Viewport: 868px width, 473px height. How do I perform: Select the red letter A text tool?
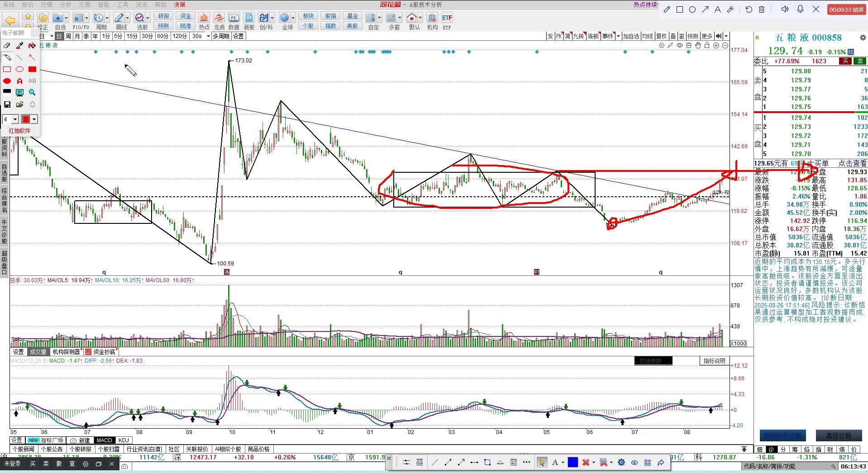click(x=19, y=81)
